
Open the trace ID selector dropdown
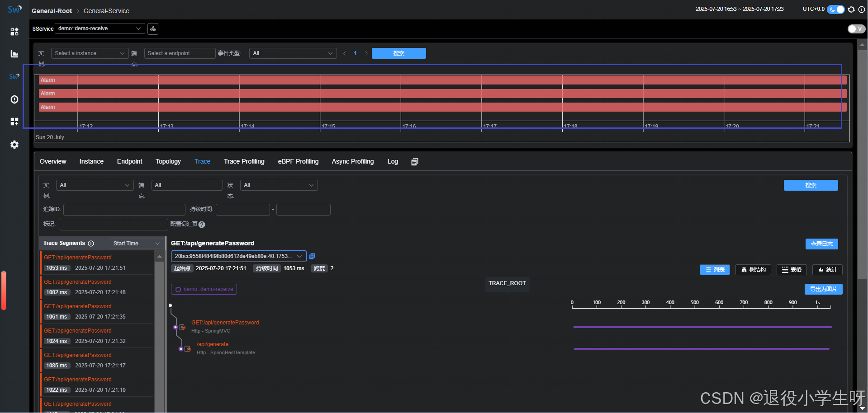238,256
